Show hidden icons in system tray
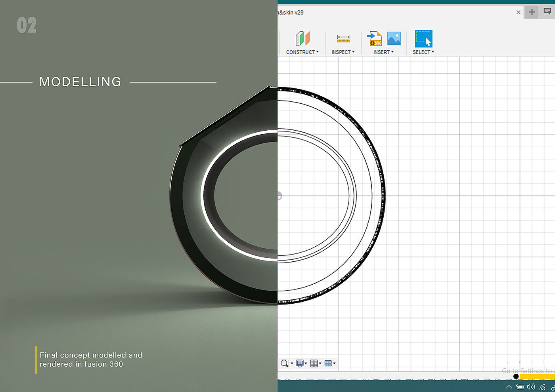The height and width of the screenshot is (392, 555). tap(509, 387)
